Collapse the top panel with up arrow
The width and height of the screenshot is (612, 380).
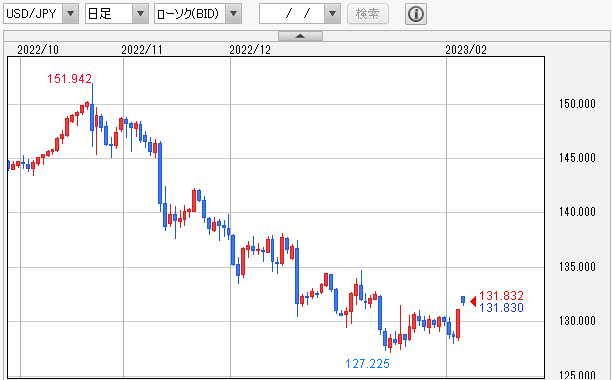pyautogui.click(x=300, y=36)
